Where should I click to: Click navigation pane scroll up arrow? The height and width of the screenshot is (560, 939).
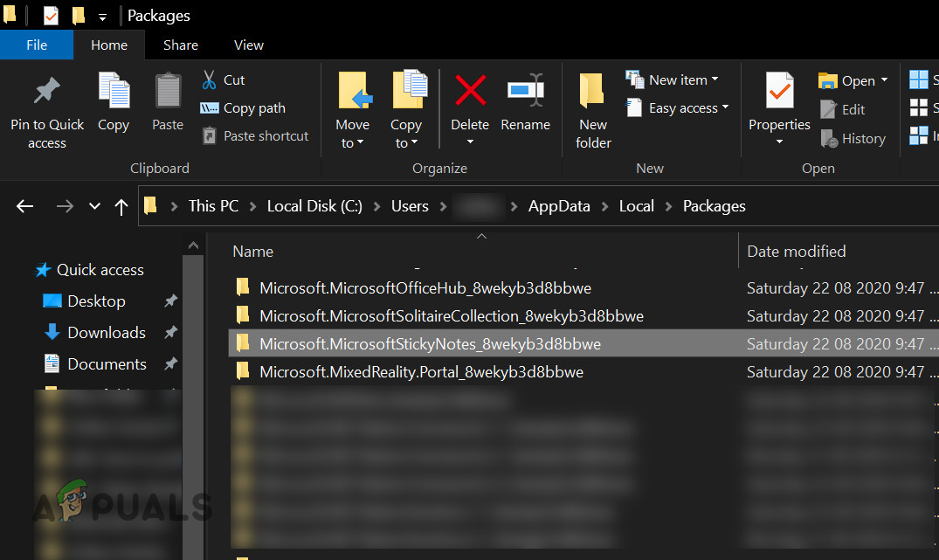[x=193, y=245]
